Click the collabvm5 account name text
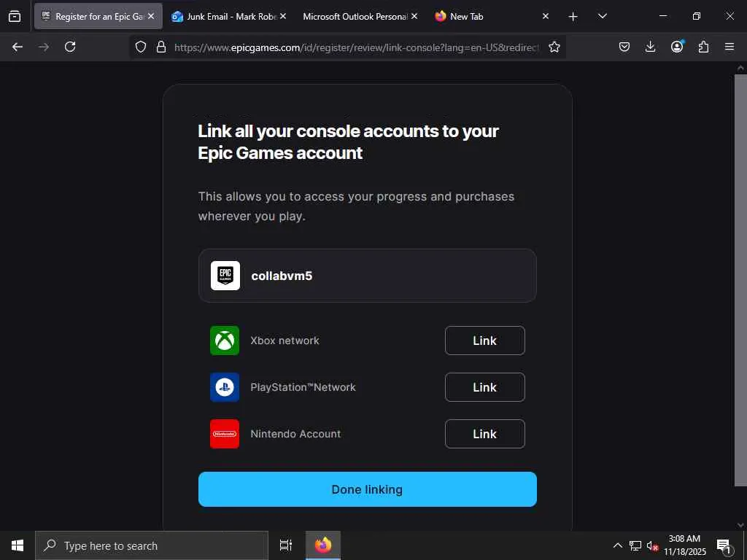The image size is (747, 560). pyautogui.click(x=282, y=276)
